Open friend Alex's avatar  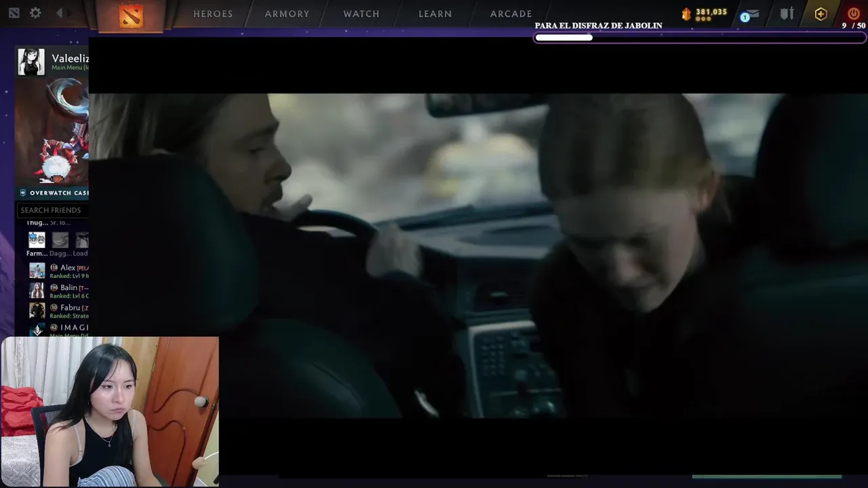pyautogui.click(x=37, y=271)
